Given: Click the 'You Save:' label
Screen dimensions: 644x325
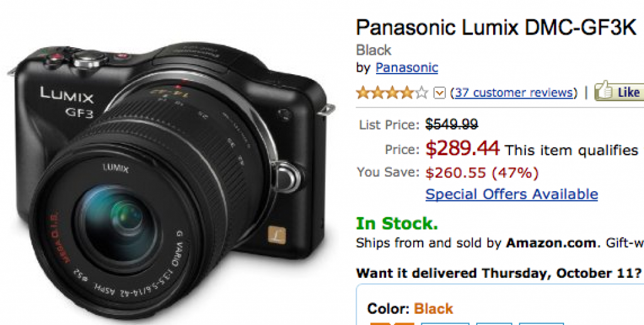Looking at the screenshot, I should [x=387, y=172].
